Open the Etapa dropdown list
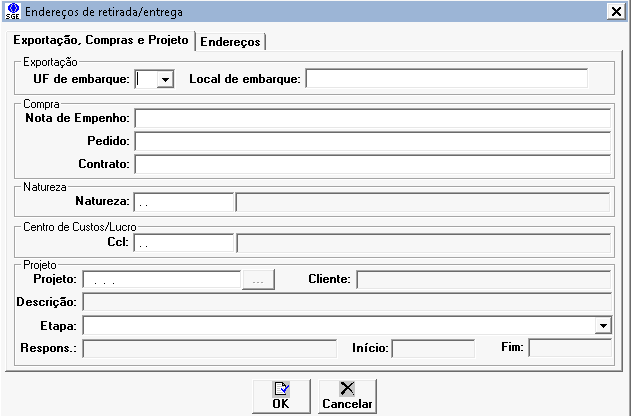Viewport: 631px width, 416px height. coord(602,326)
